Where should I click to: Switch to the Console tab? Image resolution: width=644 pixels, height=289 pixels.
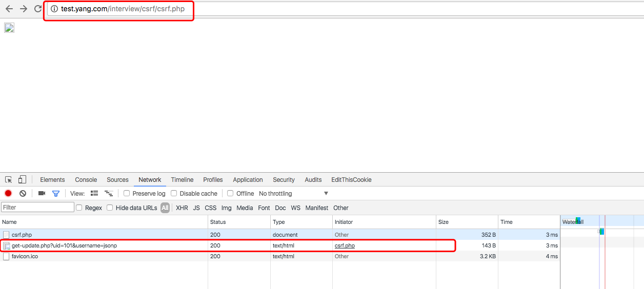point(86,180)
